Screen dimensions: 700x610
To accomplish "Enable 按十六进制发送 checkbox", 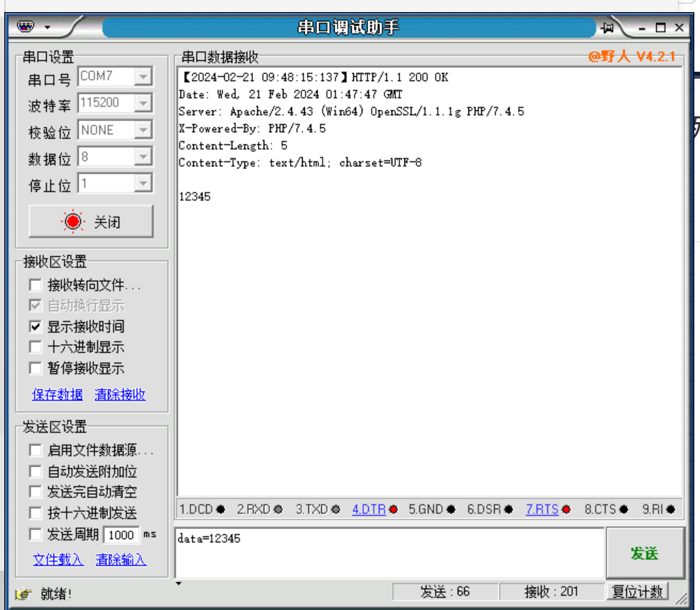I will [x=35, y=513].
